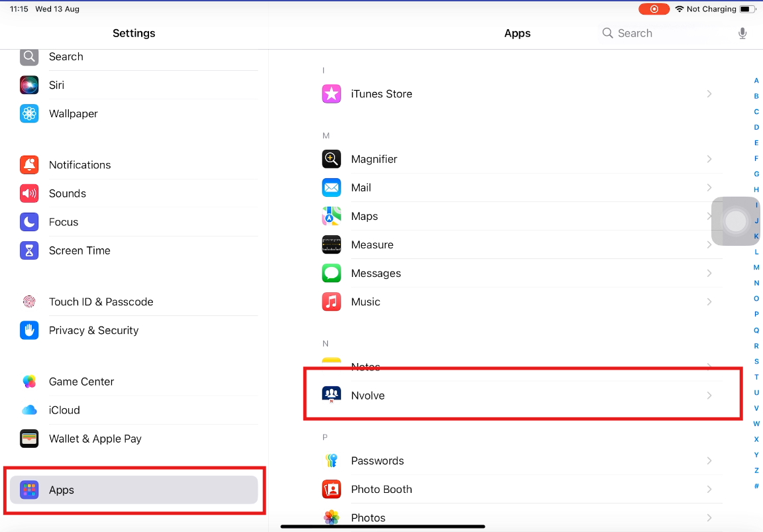Image resolution: width=763 pixels, height=532 pixels.
Task: Select the Music note icon
Action: tap(331, 301)
